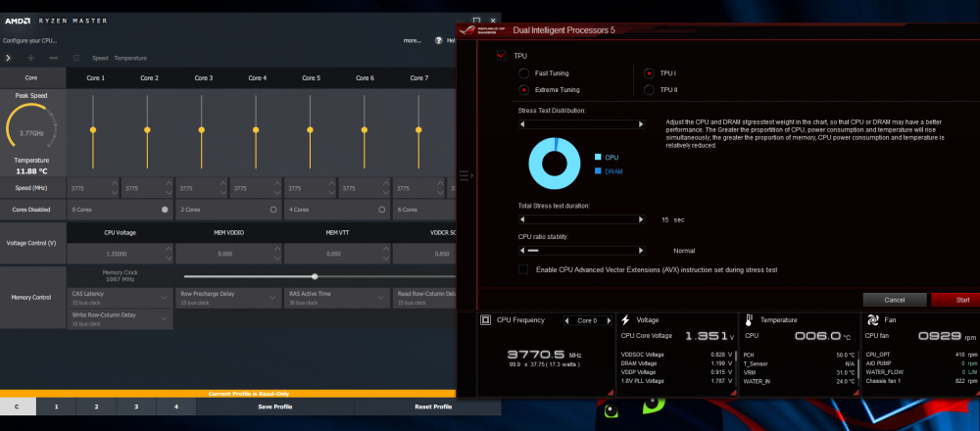The height and width of the screenshot is (431, 980).
Task: Expand the Ryzen Master chevron arrow
Action: coord(8,58)
